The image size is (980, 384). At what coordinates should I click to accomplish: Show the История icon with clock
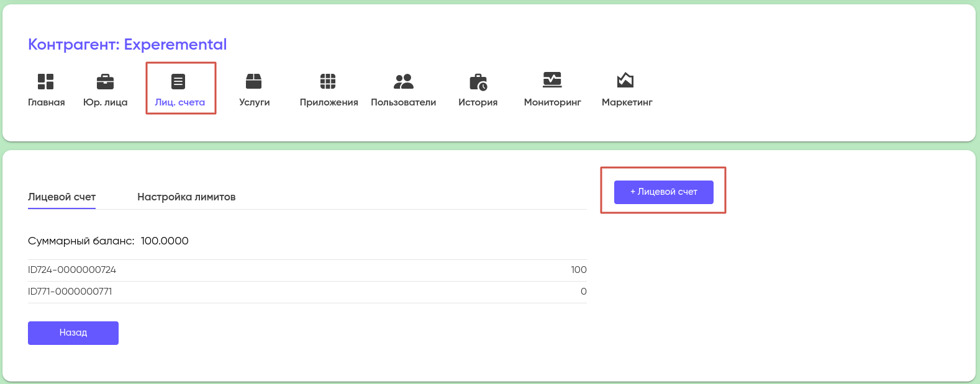point(478,81)
